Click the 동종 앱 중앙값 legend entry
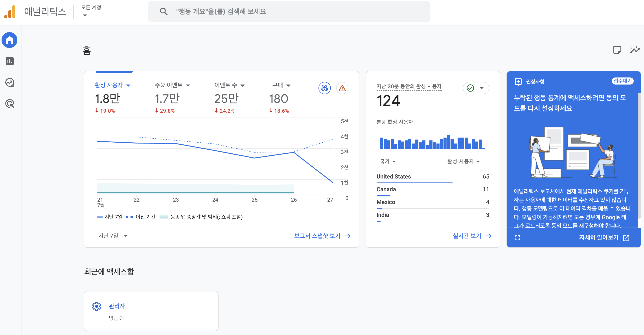The width and height of the screenshot is (644, 335). tap(201, 217)
